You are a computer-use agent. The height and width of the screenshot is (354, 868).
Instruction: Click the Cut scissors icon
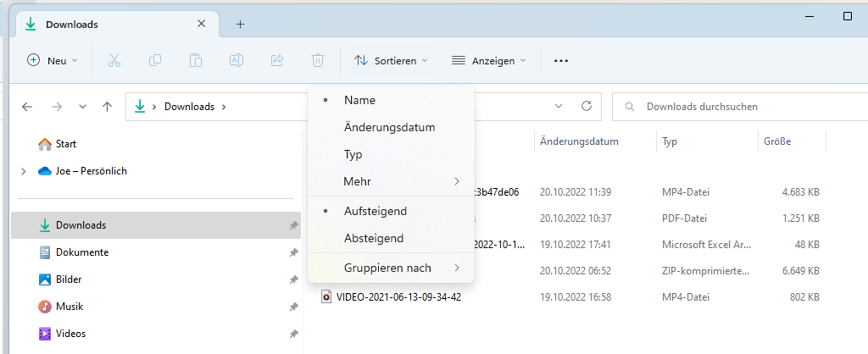(114, 60)
